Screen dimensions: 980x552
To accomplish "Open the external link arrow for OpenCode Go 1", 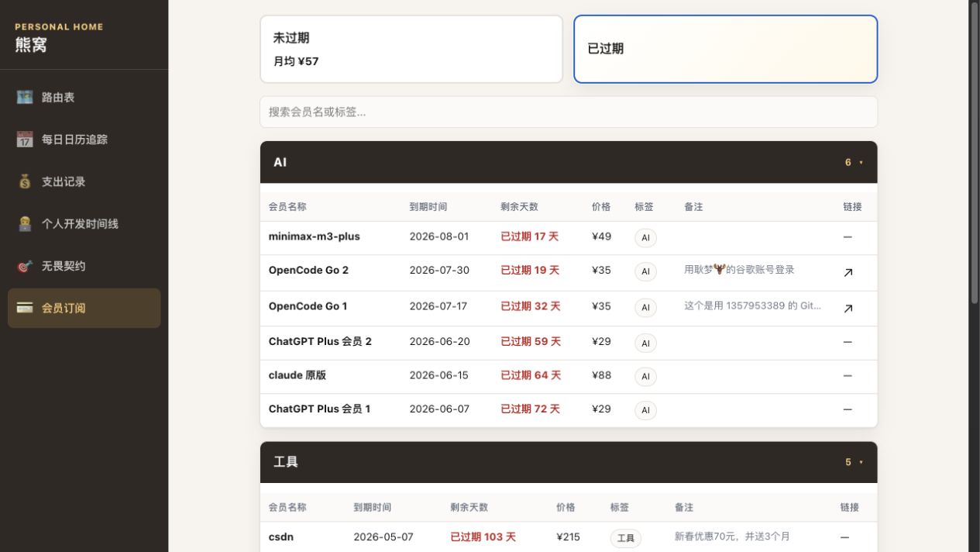I will (x=848, y=309).
